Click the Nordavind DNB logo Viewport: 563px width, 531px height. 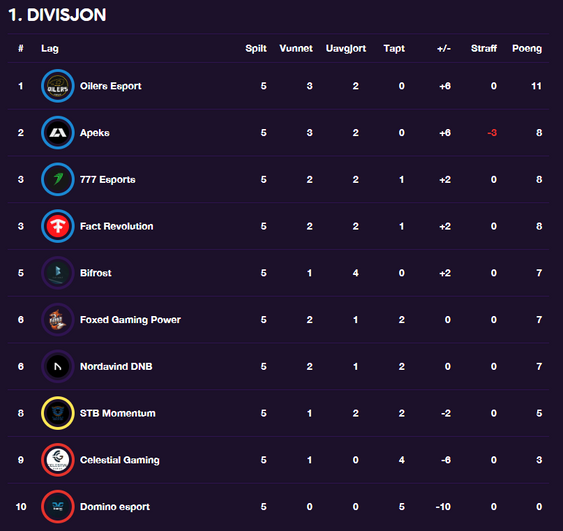click(x=57, y=366)
